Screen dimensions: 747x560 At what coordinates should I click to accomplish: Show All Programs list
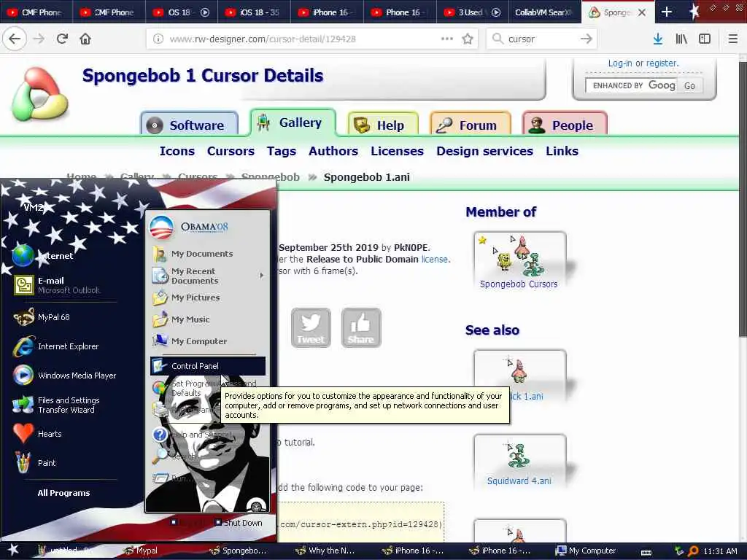(64, 493)
